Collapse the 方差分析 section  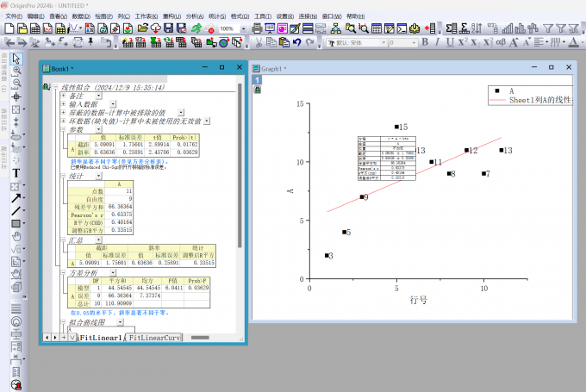(63, 273)
